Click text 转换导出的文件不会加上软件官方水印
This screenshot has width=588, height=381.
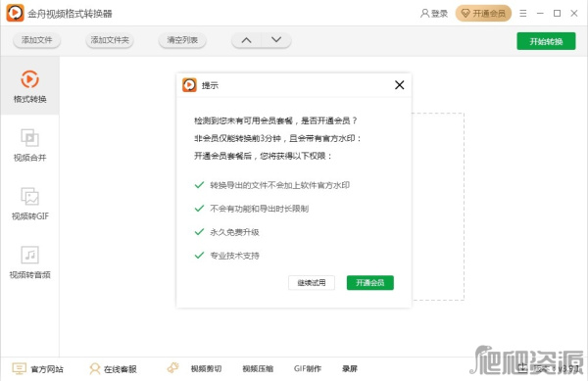point(279,185)
